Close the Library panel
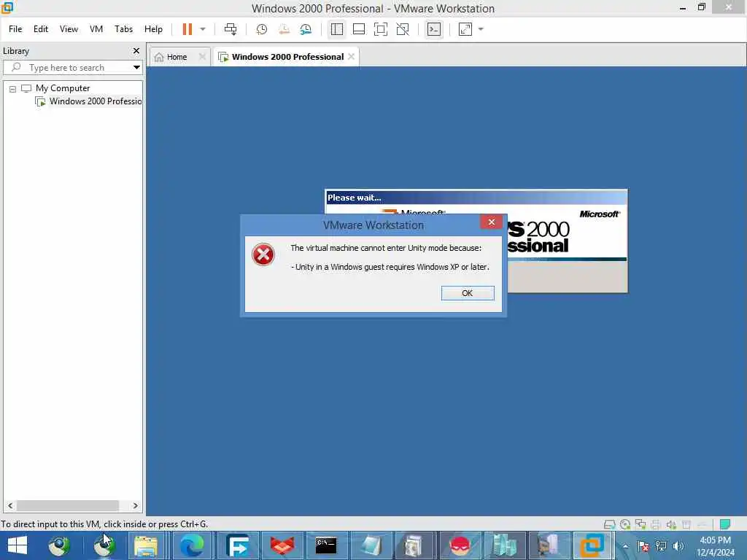The height and width of the screenshot is (560, 747). click(x=136, y=50)
